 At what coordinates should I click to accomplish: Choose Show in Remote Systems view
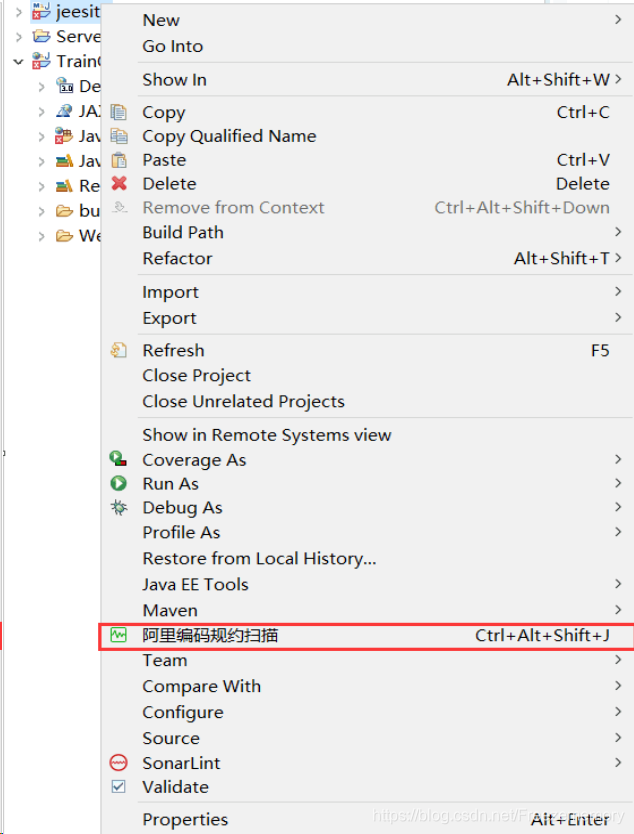point(367,435)
